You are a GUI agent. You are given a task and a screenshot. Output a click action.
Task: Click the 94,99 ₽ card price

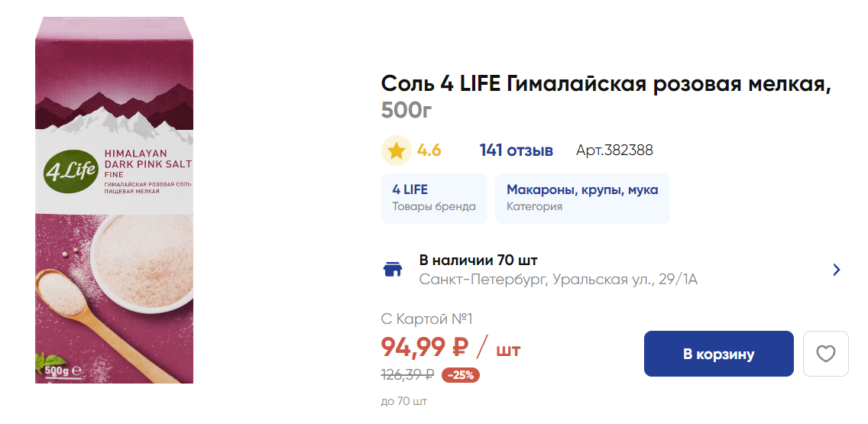424,348
